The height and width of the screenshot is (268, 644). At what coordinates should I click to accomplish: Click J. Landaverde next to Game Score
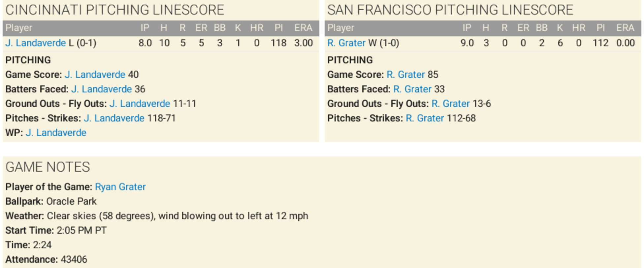tap(95, 75)
